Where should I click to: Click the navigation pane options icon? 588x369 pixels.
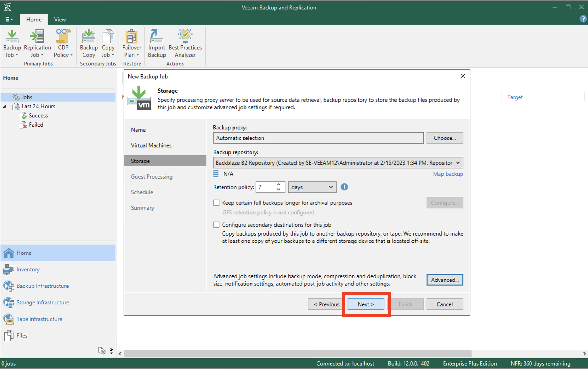point(102,351)
